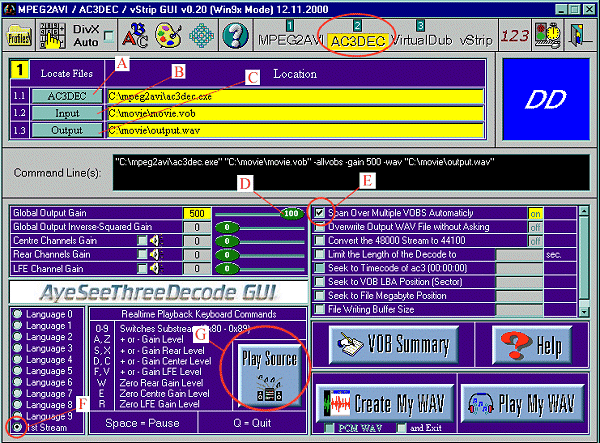Toggle the PCM WAV checkbox
This screenshot has width=600, height=443.
[x=329, y=428]
